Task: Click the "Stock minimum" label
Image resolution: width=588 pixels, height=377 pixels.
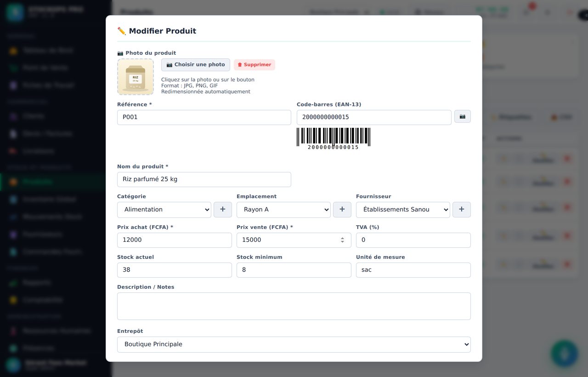Action: point(260,257)
